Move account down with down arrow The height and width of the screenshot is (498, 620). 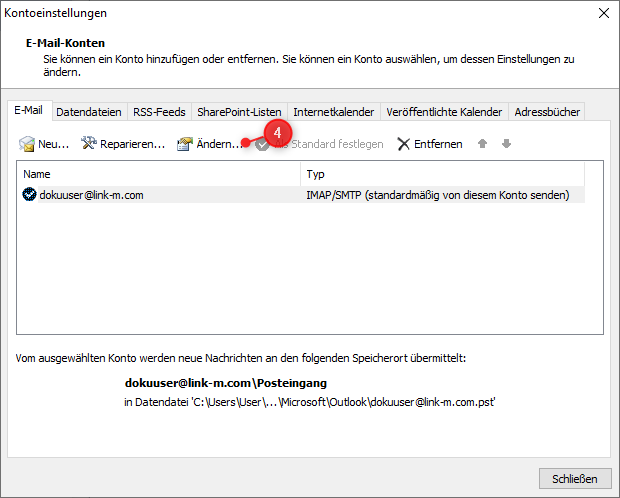pyautogui.click(x=506, y=144)
